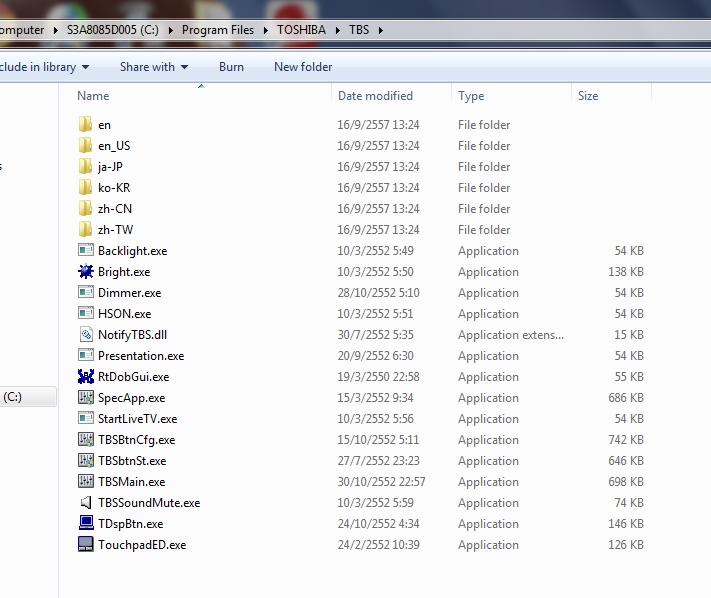Select the Bright.exe file name
This screenshot has height=598, width=711.
pos(124,272)
